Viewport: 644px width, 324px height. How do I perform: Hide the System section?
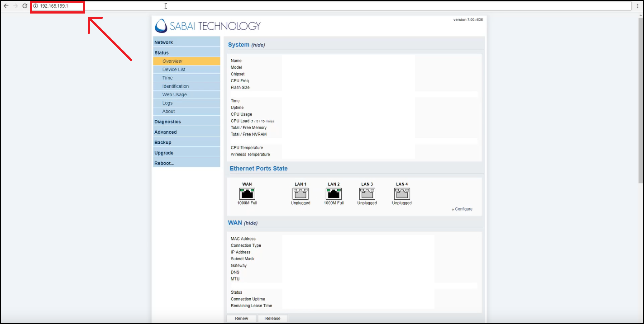258,45
